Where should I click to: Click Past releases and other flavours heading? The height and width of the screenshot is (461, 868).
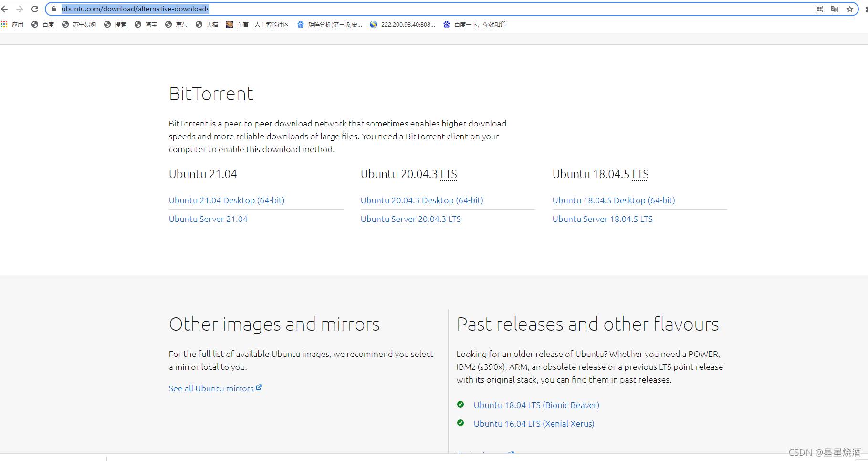[588, 325]
